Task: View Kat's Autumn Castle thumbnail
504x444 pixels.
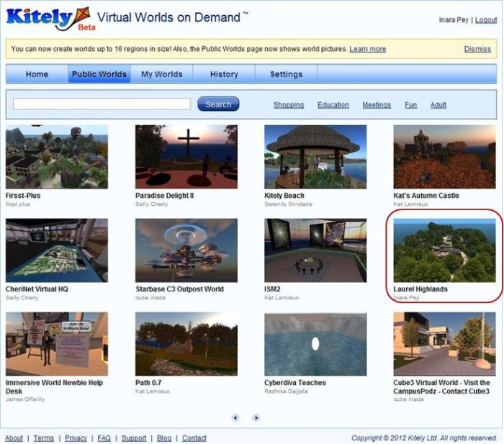Action: pos(444,157)
